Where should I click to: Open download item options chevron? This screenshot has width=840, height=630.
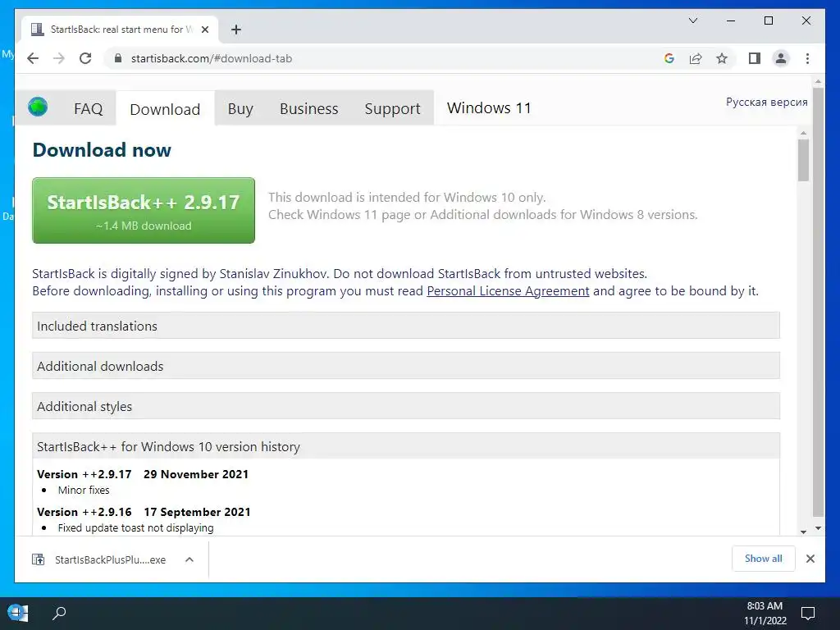pyautogui.click(x=189, y=559)
